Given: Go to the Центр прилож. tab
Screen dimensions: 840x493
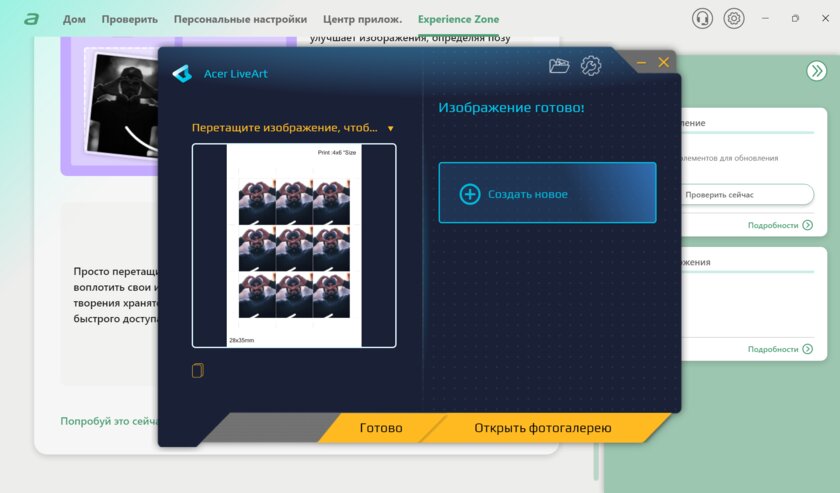Looking at the screenshot, I should pyautogui.click(x=362, y=19).
